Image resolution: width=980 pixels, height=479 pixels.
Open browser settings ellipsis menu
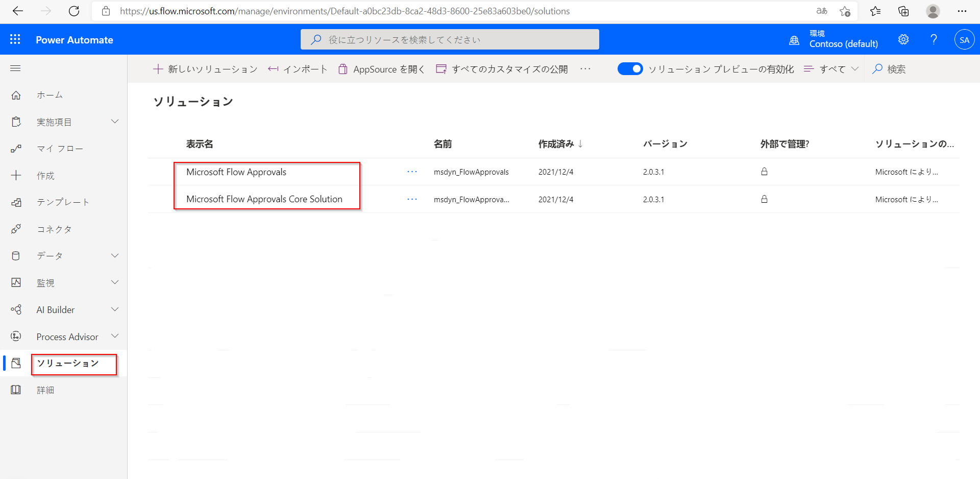[962, 11]
